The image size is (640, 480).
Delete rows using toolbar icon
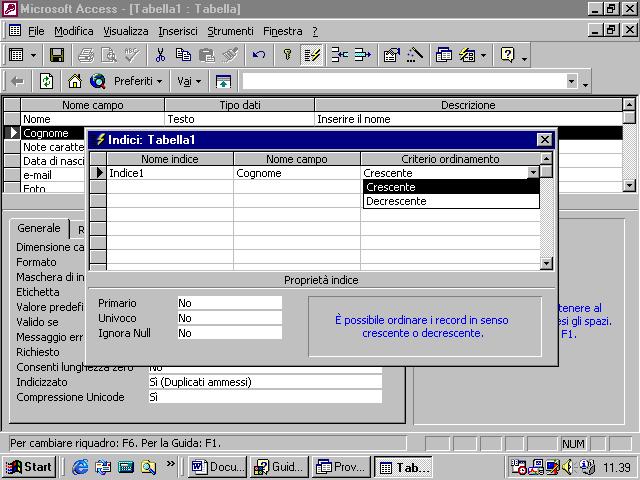(362, 55)
